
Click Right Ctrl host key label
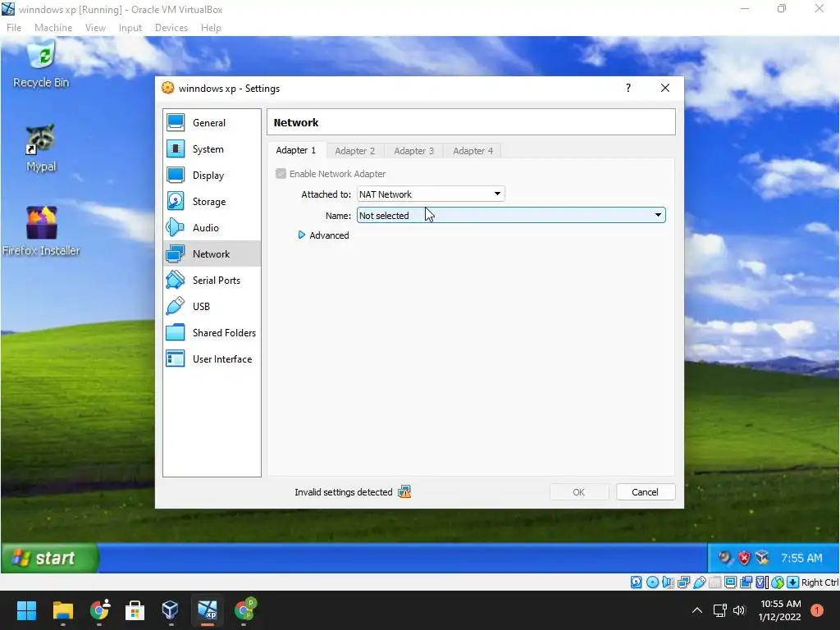[x=819, y=582]
